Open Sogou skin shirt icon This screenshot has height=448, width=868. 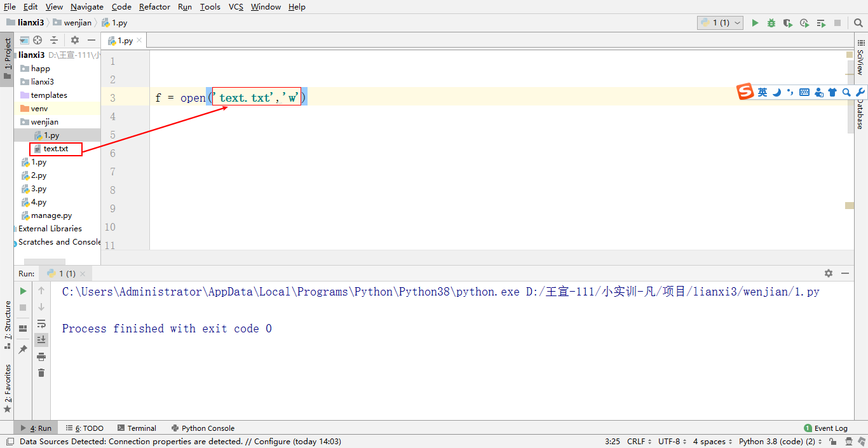point(832,92)
